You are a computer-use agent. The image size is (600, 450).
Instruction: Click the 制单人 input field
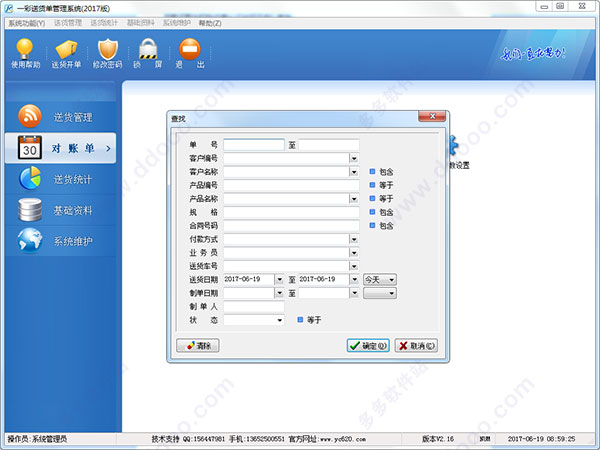coord(254,307)
